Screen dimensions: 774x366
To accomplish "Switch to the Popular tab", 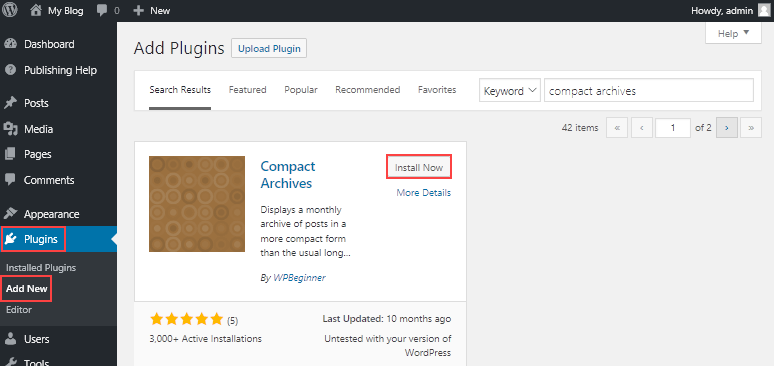I will click(x=301, y=90).
